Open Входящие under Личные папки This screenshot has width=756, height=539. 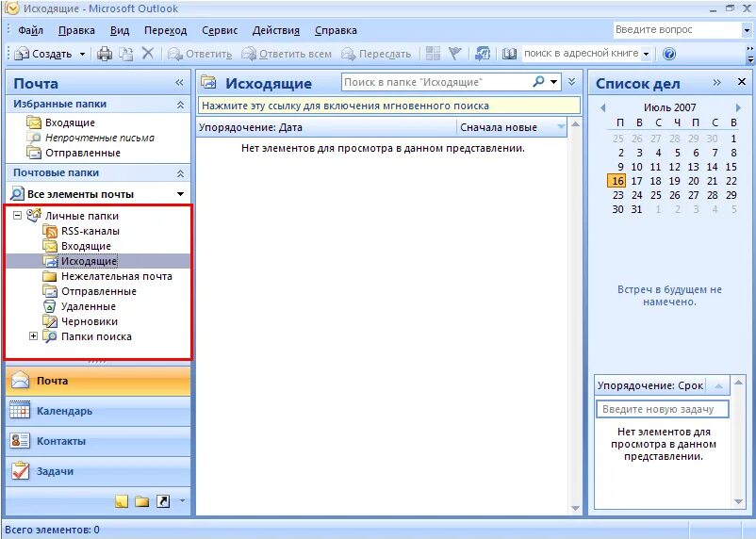pos(86,246)
